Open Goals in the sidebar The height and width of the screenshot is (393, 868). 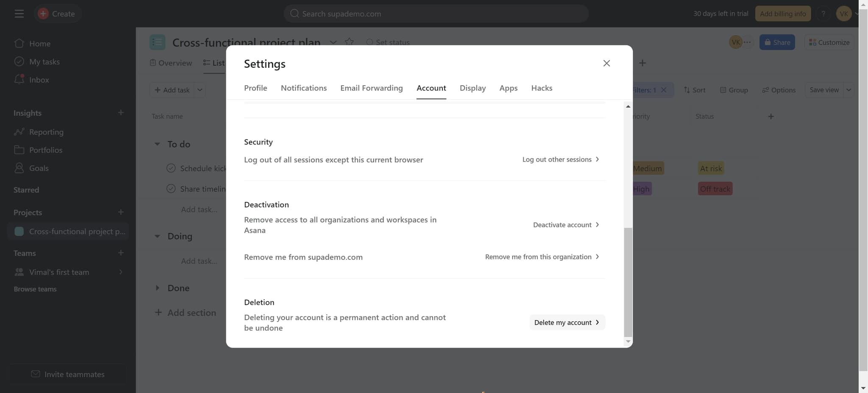[x=39, y=168]
